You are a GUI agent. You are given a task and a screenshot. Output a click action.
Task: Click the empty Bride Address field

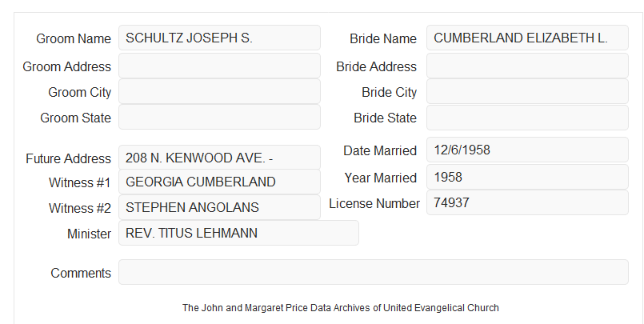[x=527, y=66]
